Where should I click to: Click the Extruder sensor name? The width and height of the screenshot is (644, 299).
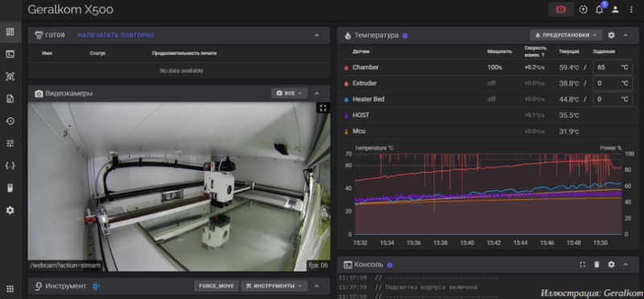click(x=365, y=84)
